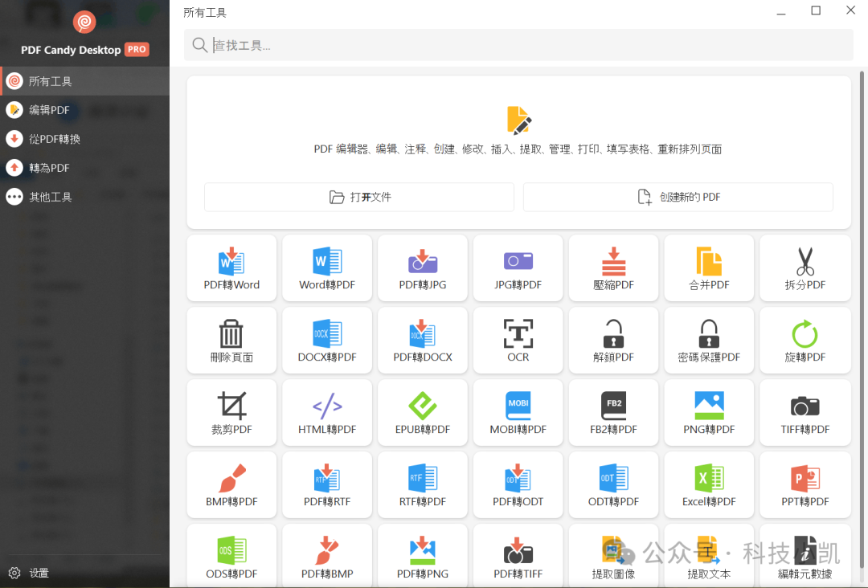Open the OCR tool
This screenshot has height=588, width=868.
point(518,340)
